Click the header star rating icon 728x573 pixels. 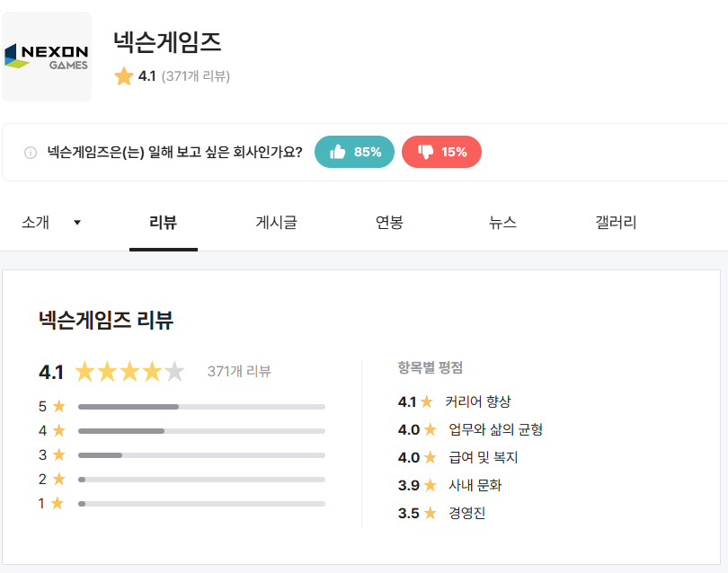click(x=124, y=77)
